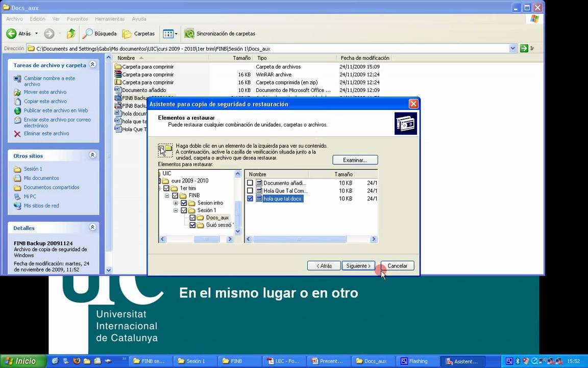Toggle the Guió sessió folder checkbox

pos(192,225)
